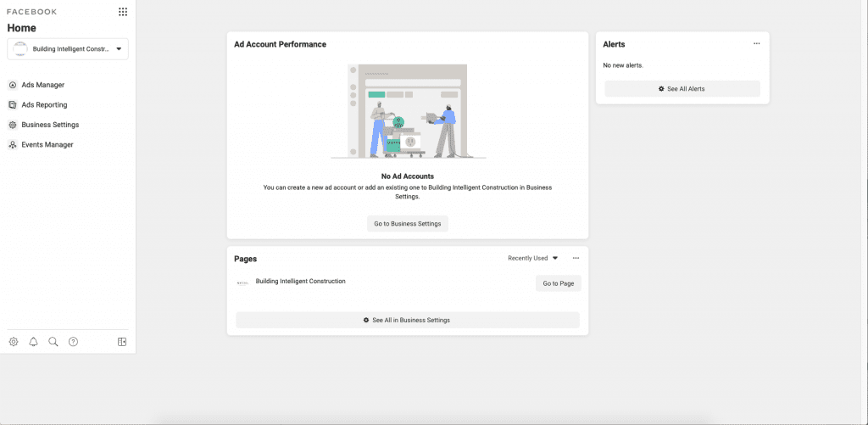Screen dimensions: 868x425
Task: Click the account avatar in selector
Action: 20,48
